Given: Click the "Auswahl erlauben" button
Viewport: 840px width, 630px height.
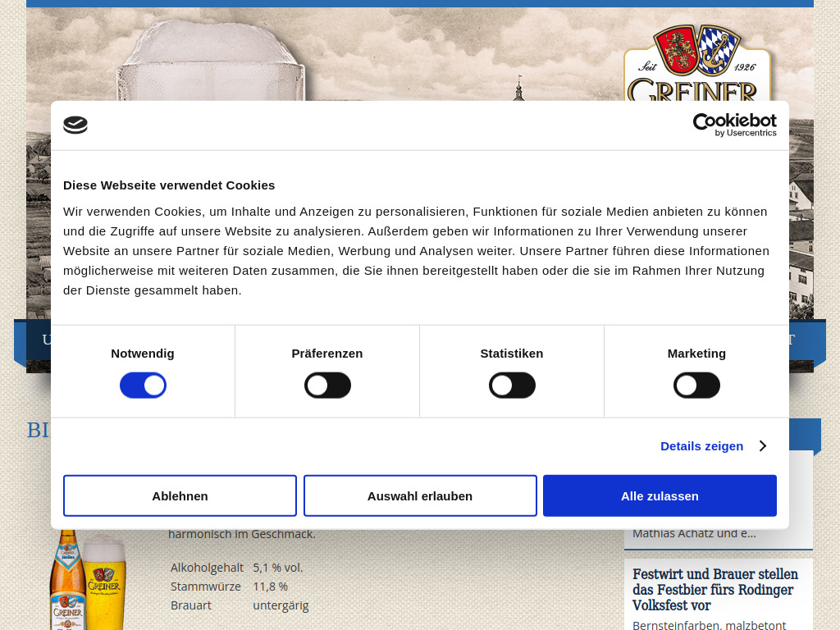Looking at the screenshot, I should (420, 495).
